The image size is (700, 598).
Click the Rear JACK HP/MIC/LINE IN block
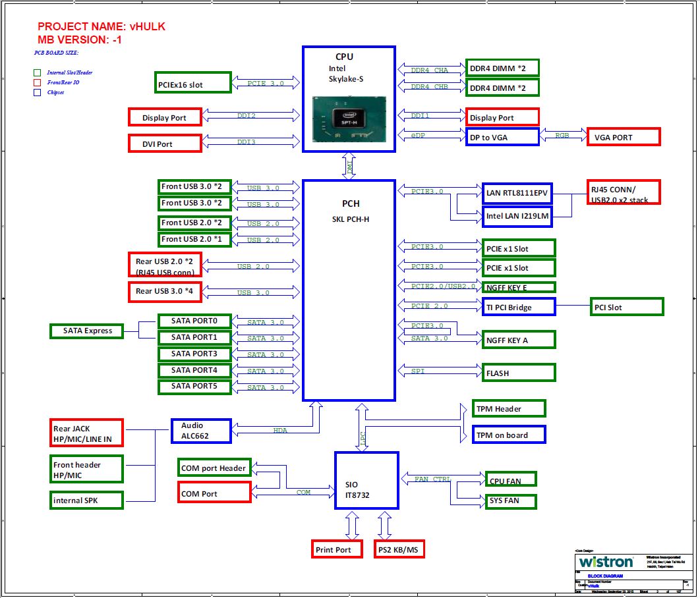[86, 433]
